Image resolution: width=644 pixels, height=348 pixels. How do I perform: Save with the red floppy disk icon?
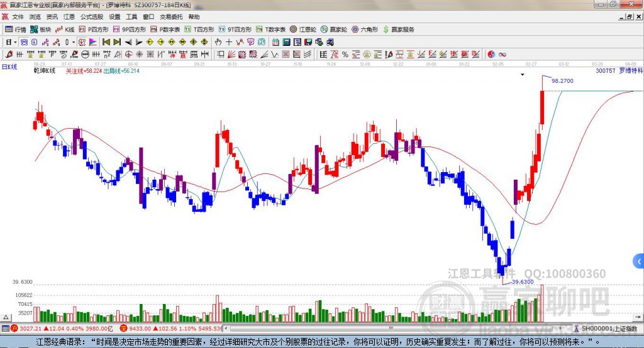tap(308, 42)
